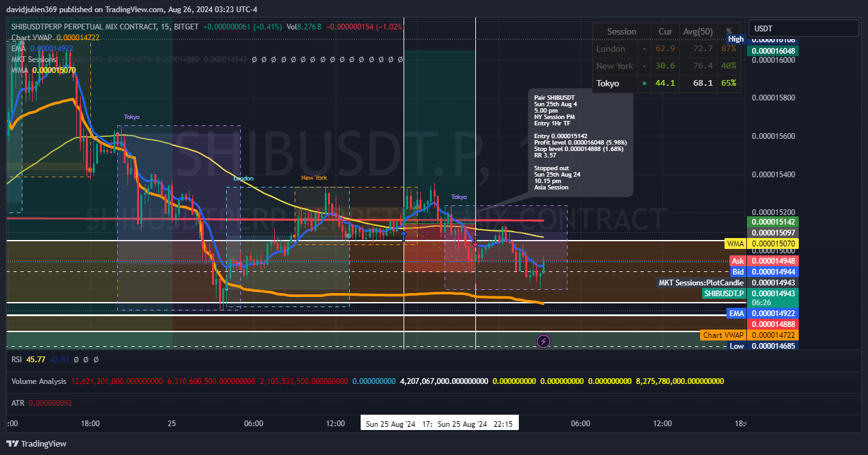This screenshot has height=455, width=868.
Task: Click the New York 40% table cell
Action: coord(728,66)
